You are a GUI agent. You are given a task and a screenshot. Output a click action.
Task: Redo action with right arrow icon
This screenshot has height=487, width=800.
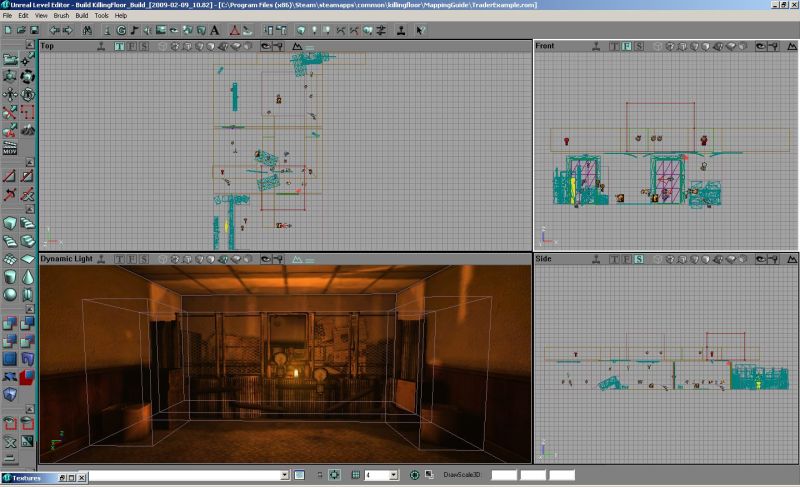[x=67, y=31]
